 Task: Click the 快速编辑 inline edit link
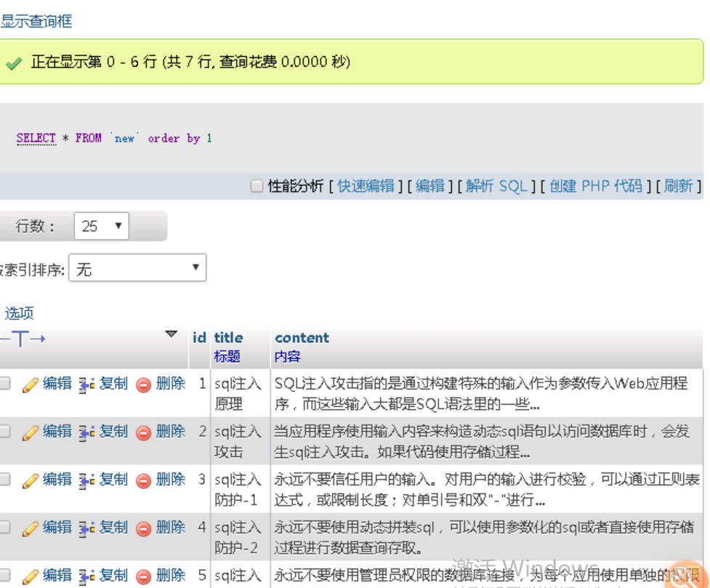coord(366,186)
